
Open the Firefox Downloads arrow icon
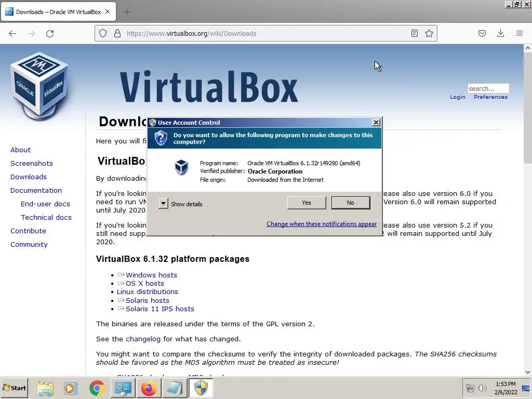pyautogui.click(x=500, y=33)
